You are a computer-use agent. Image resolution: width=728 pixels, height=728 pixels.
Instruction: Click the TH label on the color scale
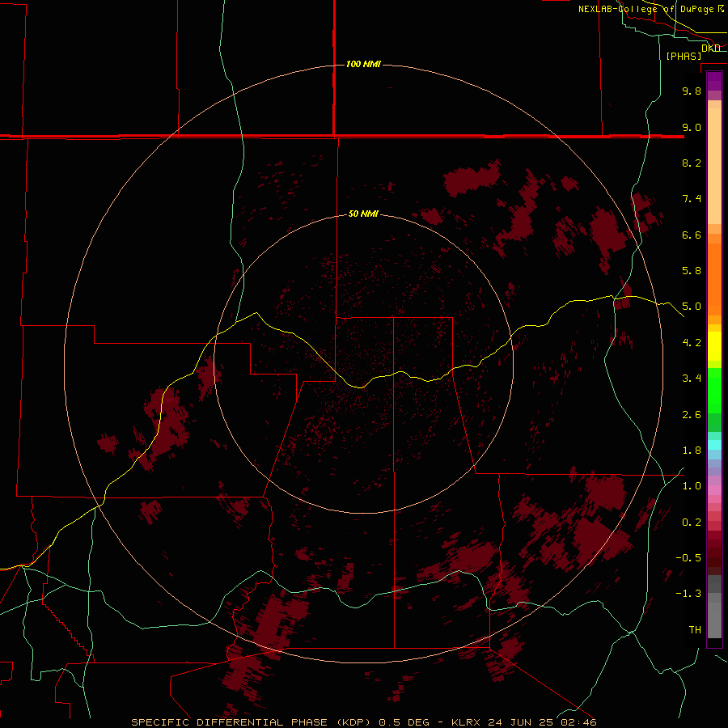695,630
